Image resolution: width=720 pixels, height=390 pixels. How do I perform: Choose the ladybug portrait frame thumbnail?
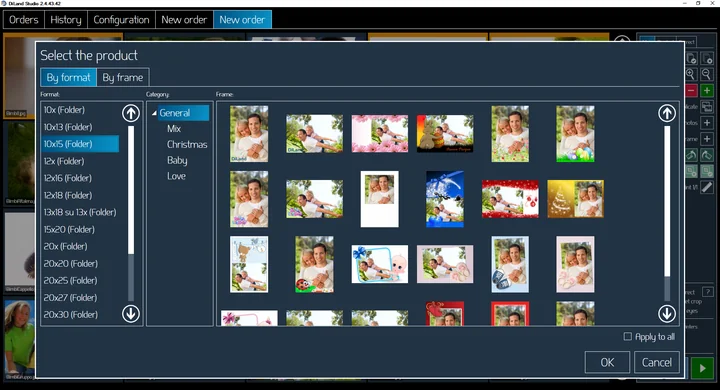point(315,264)
